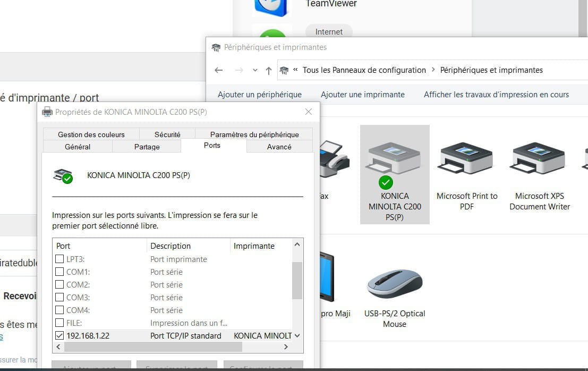Click the Imprimante column header
Viewport: 588px width, 371px height.
tap(261, 246)
